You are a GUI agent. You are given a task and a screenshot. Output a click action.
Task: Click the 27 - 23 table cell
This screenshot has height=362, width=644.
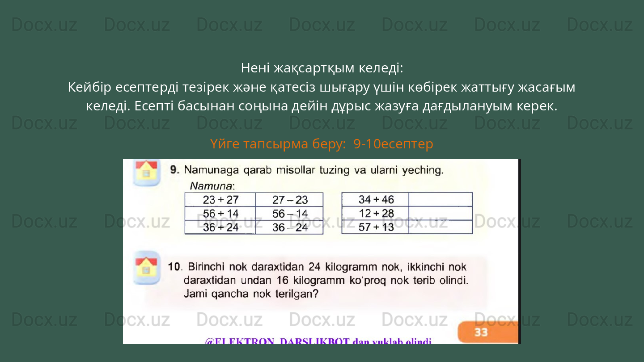289,199
